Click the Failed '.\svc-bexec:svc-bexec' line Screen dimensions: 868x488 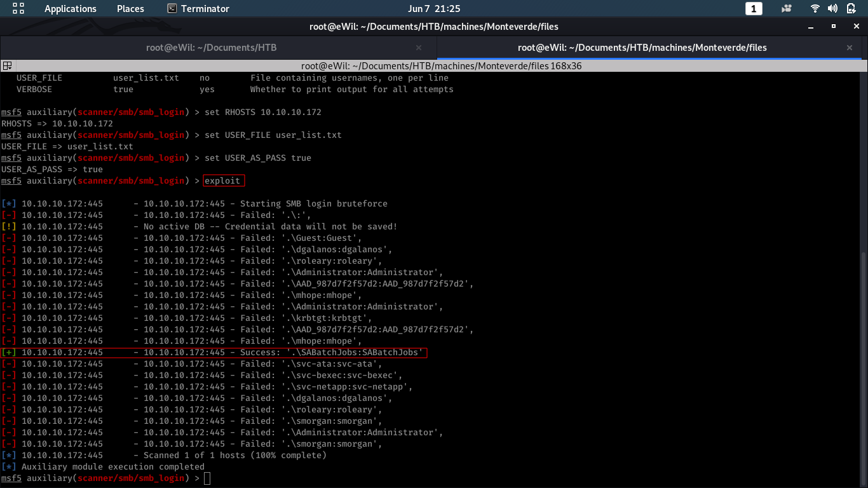(202, 376)
